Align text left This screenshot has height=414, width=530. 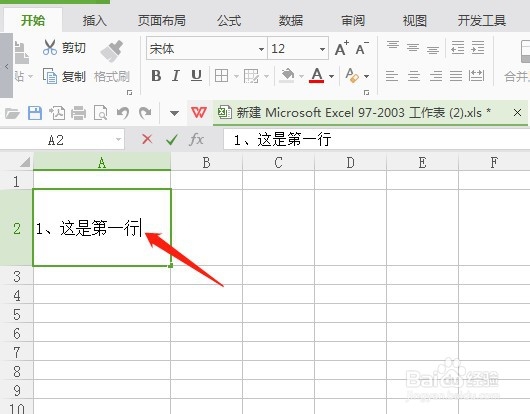392,76
